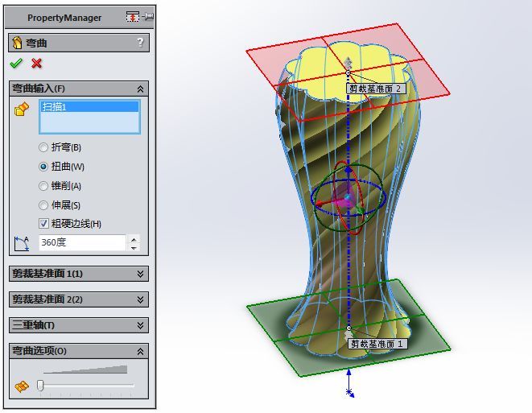The height and width of the screenshot is (413, 532).
Task: Accept the flex feature with green checkmark
Action: point(16,63)
